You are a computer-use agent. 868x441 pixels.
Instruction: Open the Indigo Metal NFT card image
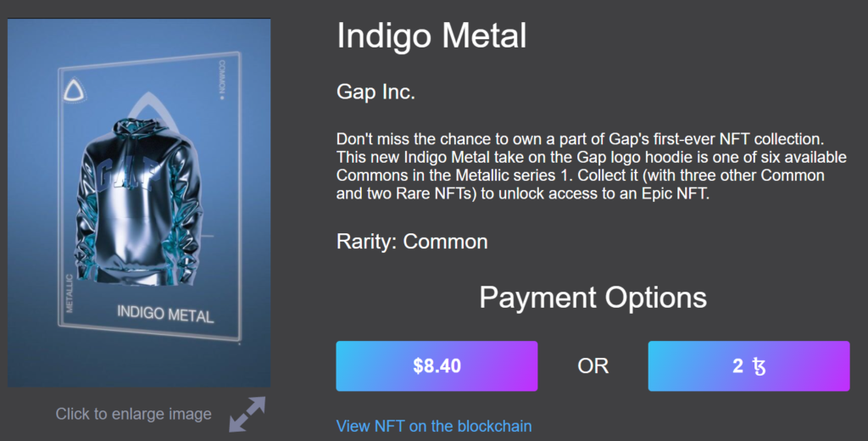139,203
